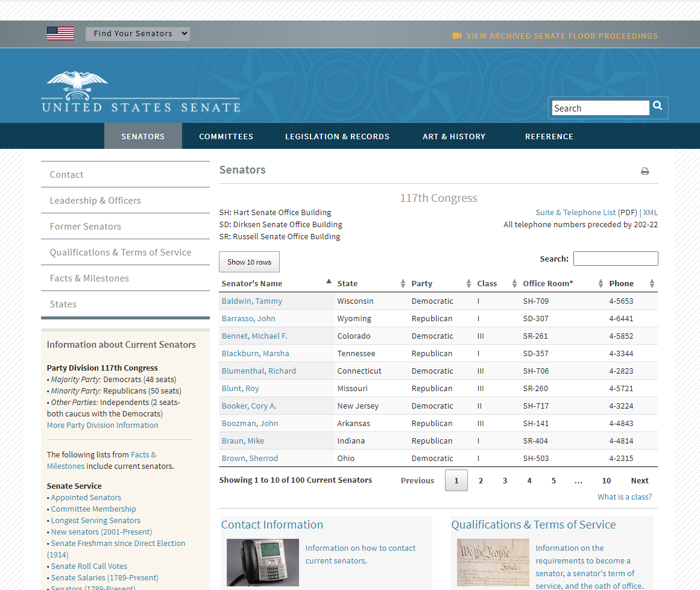Click the Contact Information heading link

272,525
